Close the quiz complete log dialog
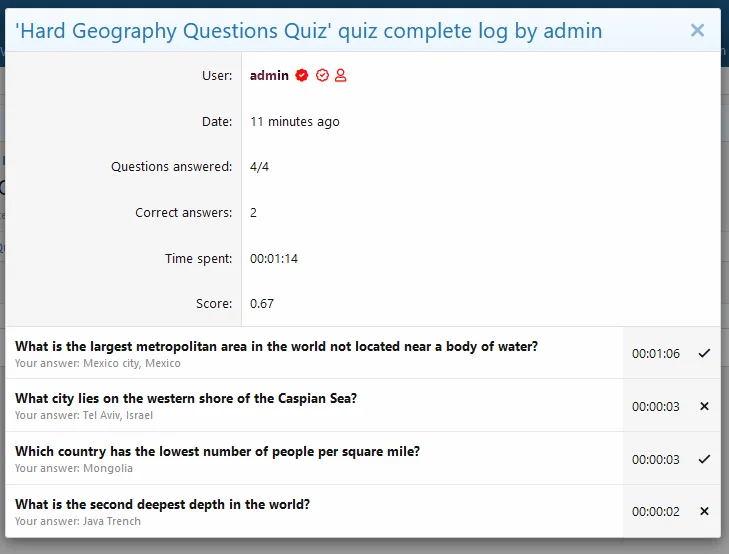 pos(697,31)
